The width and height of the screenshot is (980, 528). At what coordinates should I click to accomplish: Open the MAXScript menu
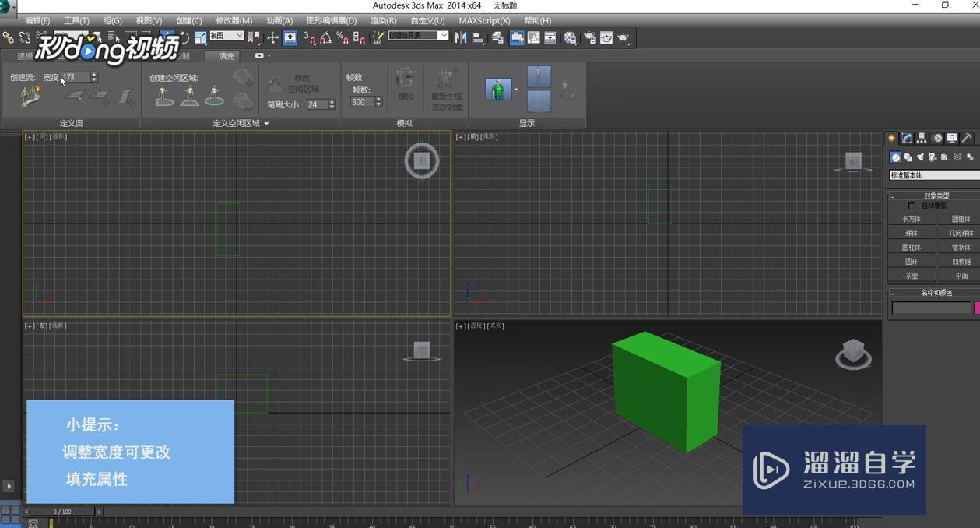click(484, 21)
